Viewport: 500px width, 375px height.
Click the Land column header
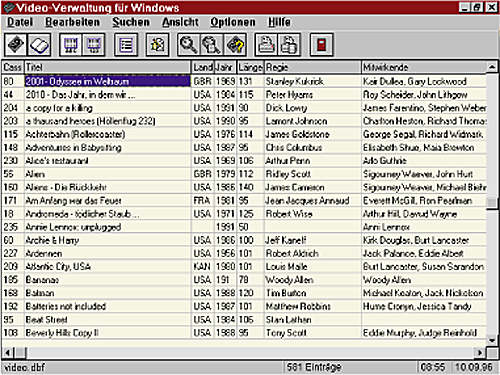pyautogui.click(x=203, y=67)
